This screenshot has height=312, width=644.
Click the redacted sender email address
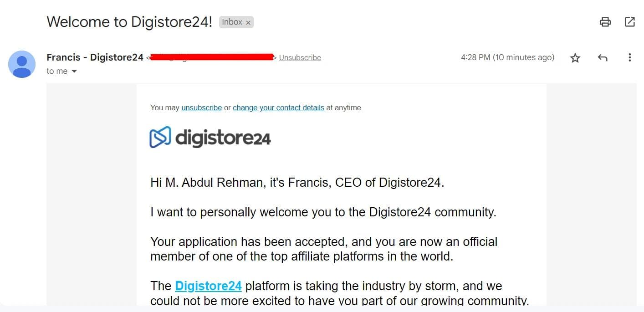point(212,57)
